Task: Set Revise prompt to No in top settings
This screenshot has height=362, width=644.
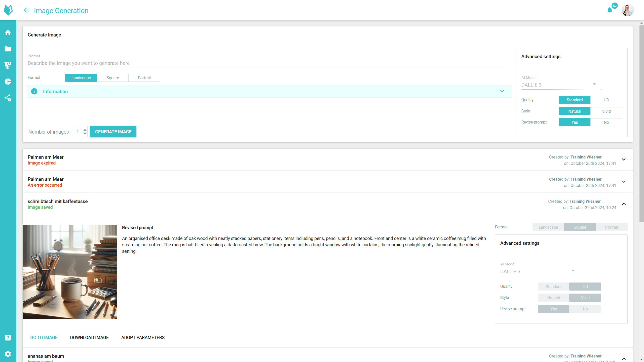Action: (x=606, y=122)
